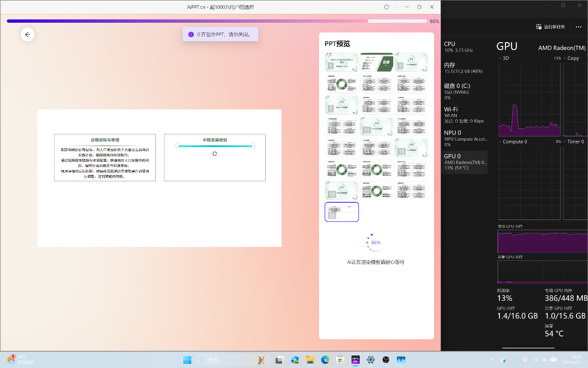Click the loading spinner in the 中期发展规划 box
This screenshot has height=368, width=588.
click(215, 154)
